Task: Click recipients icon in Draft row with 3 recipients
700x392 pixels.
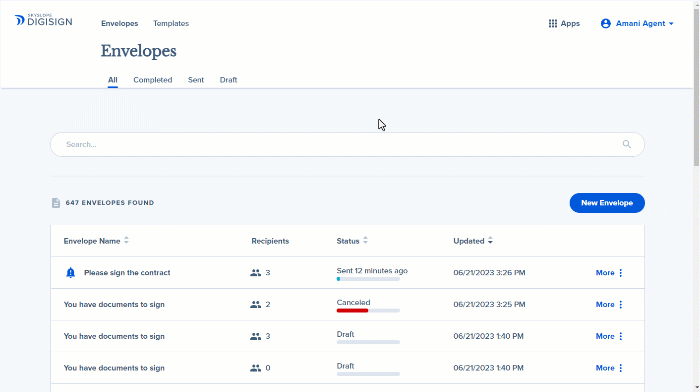Action: (255, 336)
